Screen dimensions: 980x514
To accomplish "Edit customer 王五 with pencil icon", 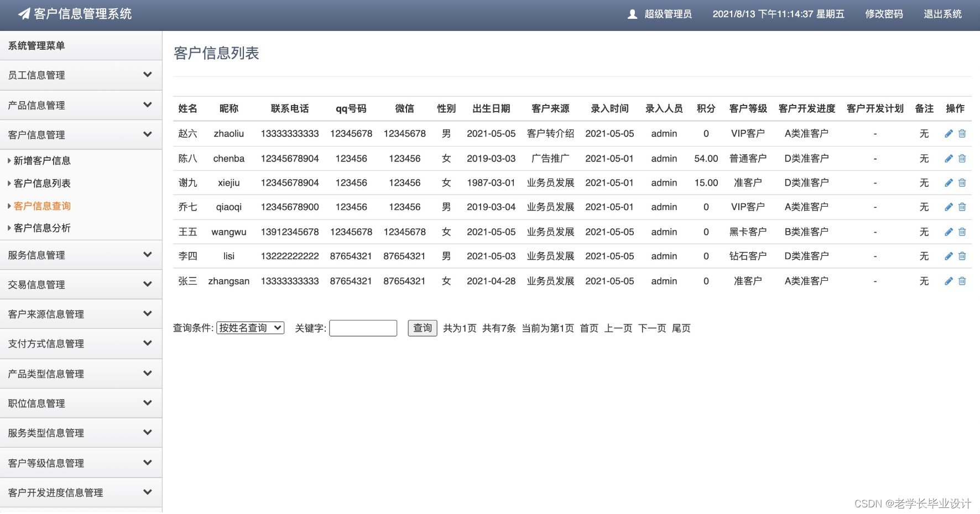I will pos(948,232).
